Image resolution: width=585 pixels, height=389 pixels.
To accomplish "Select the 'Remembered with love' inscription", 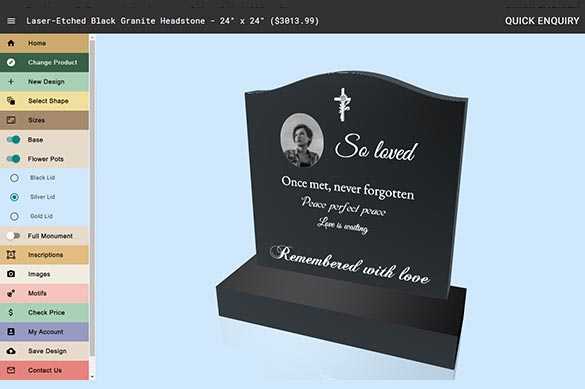I will [350, 265].
